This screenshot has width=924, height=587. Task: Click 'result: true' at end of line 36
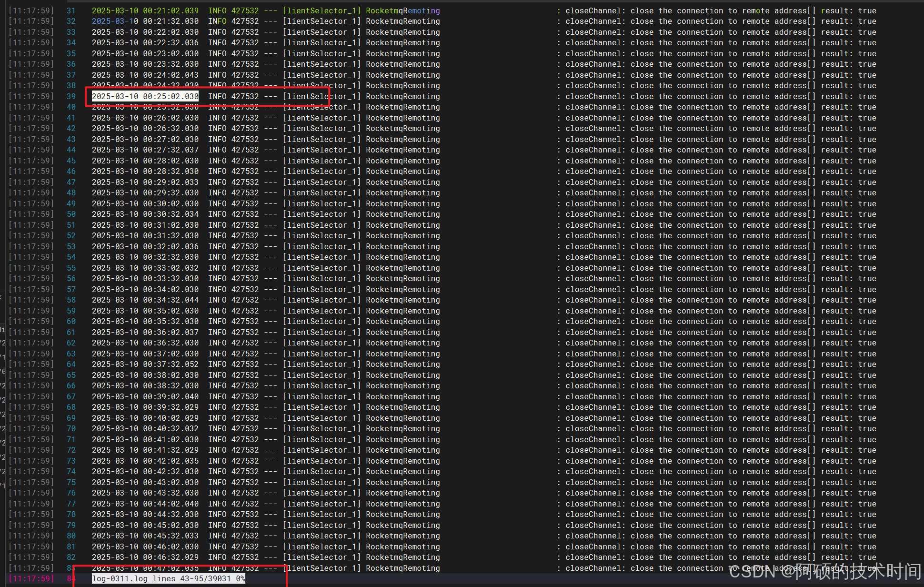[848, 64]
